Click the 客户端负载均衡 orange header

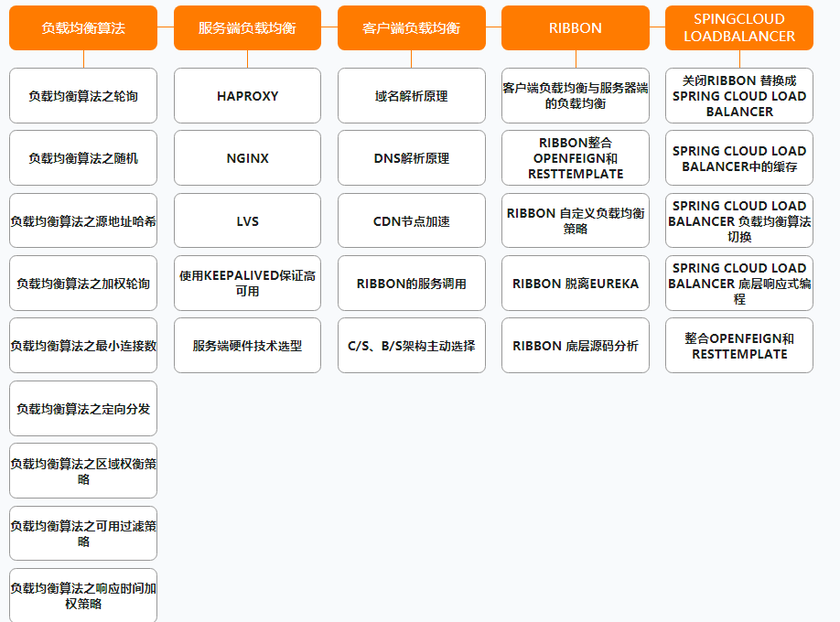pyautogui.click(x=411, y=27)
